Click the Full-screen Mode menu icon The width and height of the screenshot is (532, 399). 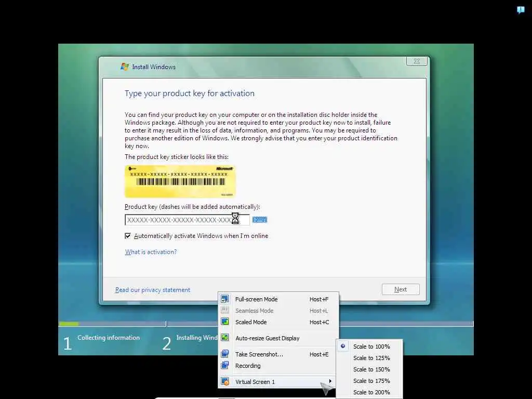tap(224, 299)
